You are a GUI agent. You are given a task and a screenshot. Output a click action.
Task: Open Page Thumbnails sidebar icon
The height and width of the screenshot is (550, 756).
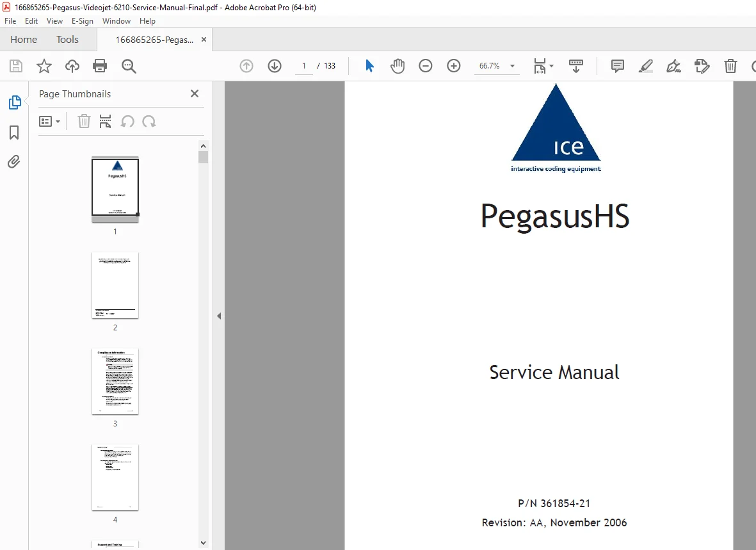pyautogui.click(x=15, y=102)
